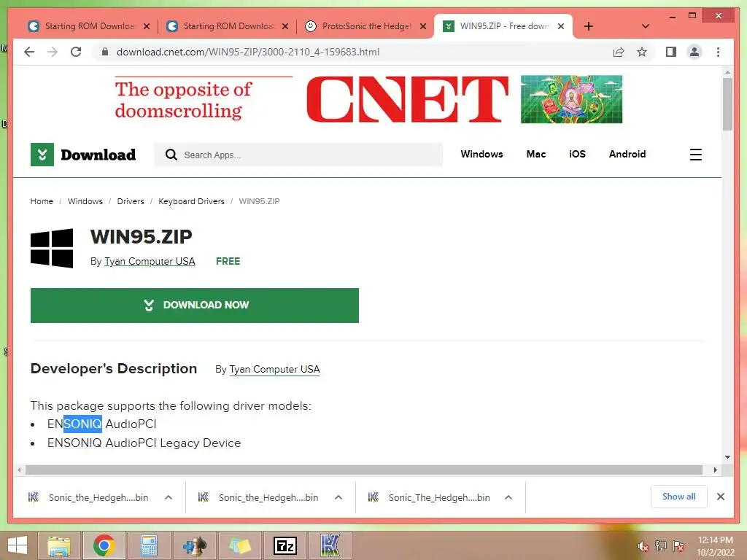747x560 pixels.
Task: Open the Windows category menu
Action: click(481, 154)
